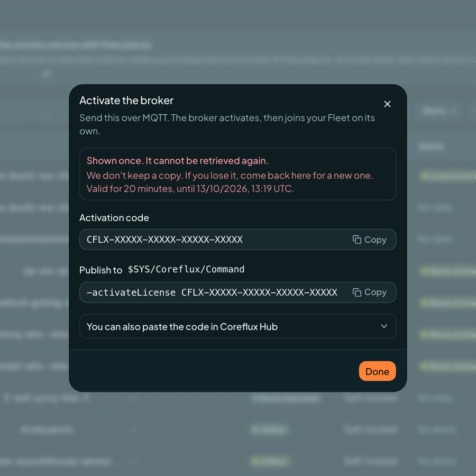Screen dimensions: 476x476
Task: Click the Done button
Action: pyautogui.click(x=377, y=371)
